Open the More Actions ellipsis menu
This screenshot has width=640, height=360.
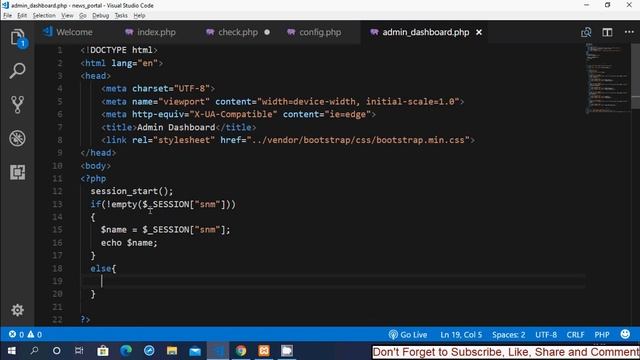tap(629, 32)
